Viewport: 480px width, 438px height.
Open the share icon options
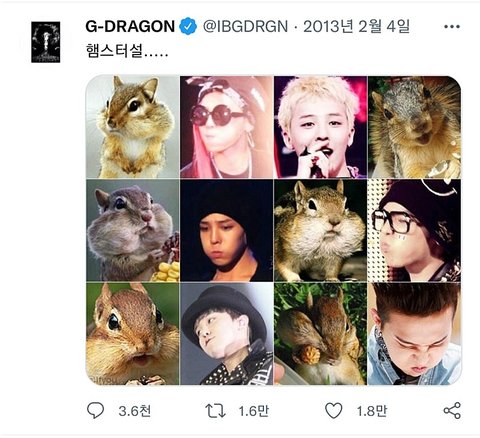pos(452,410)
